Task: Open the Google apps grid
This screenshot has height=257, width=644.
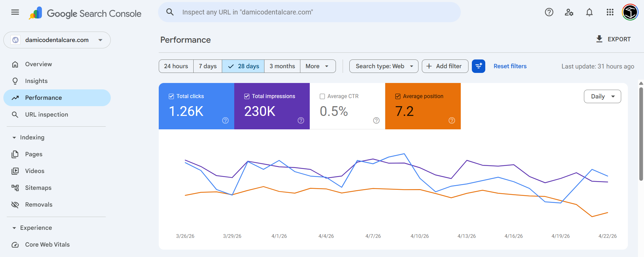Action: coord(610,12)
